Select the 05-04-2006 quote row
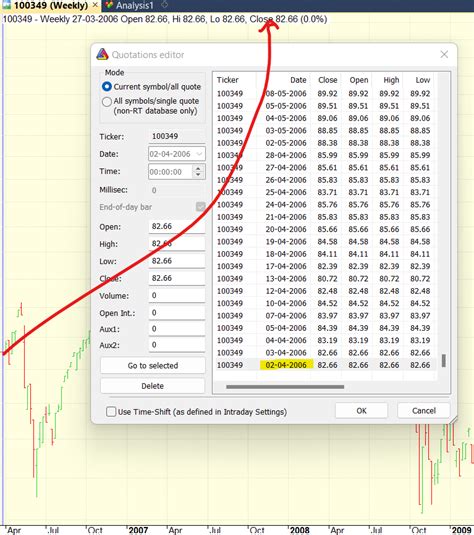Screen dimensions: 474x535 click(325, 328)
